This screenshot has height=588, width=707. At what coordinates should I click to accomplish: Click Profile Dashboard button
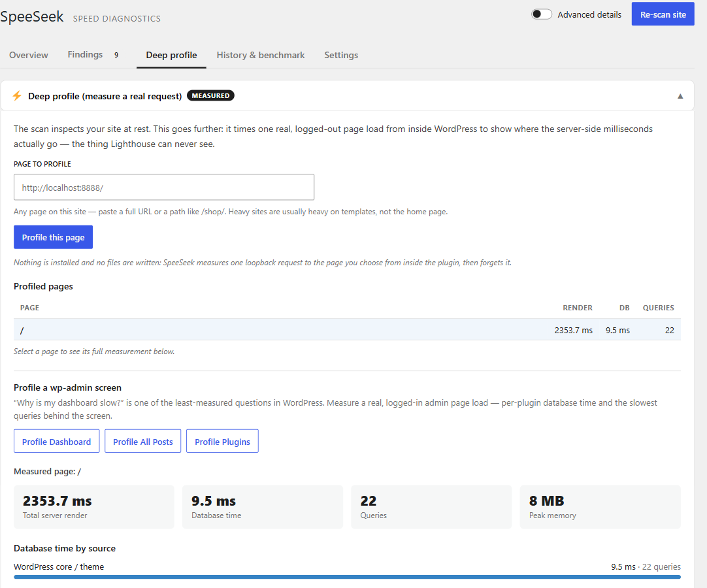tap(56, 442)
